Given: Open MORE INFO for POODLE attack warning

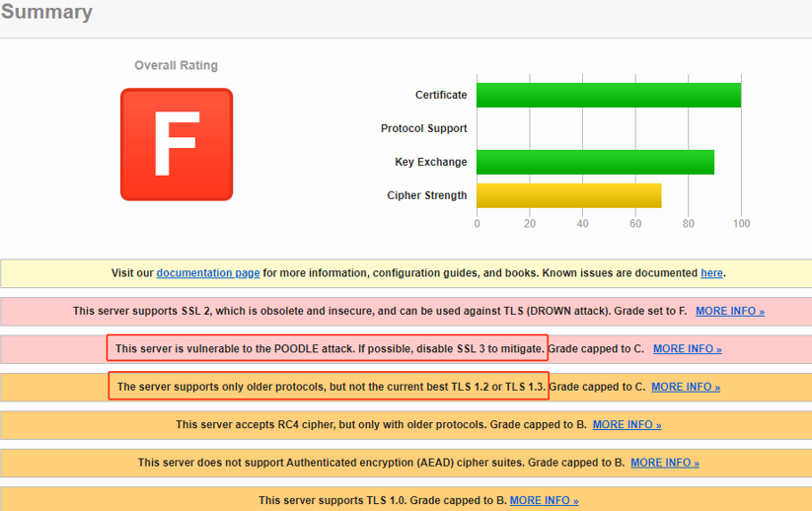Looking at the screenshot, I should 687,349.
